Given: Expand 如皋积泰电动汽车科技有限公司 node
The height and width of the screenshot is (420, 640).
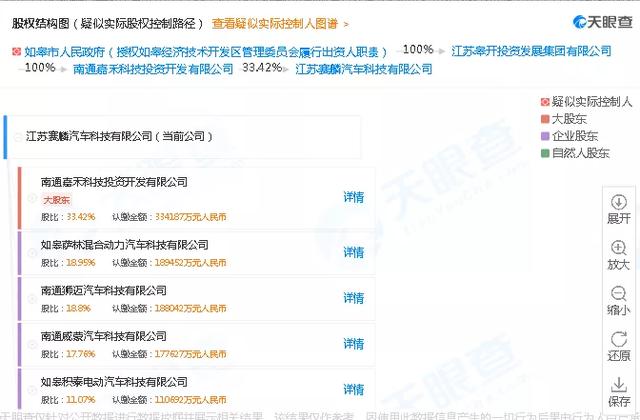Looking at the screenshot, I should 32,390.
